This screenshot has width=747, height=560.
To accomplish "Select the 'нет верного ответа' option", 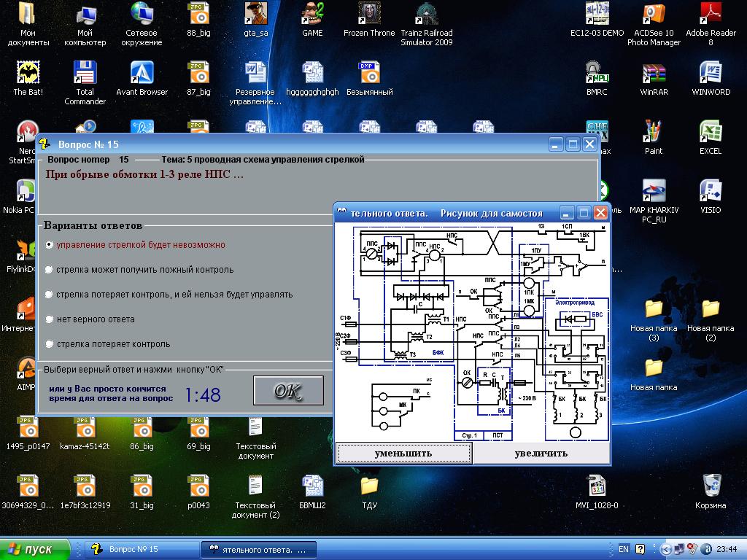I will (49, 319).
